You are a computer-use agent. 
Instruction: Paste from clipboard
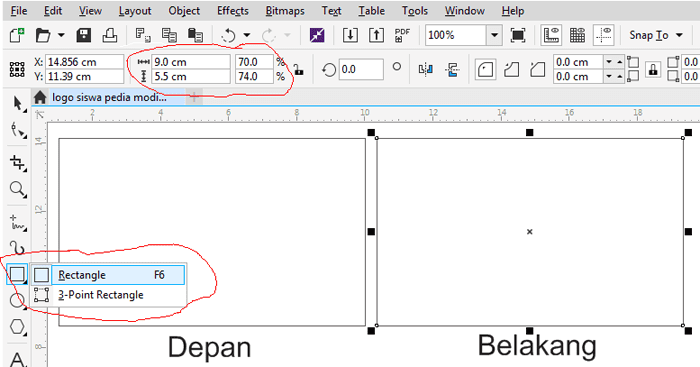tap(195, 35)
